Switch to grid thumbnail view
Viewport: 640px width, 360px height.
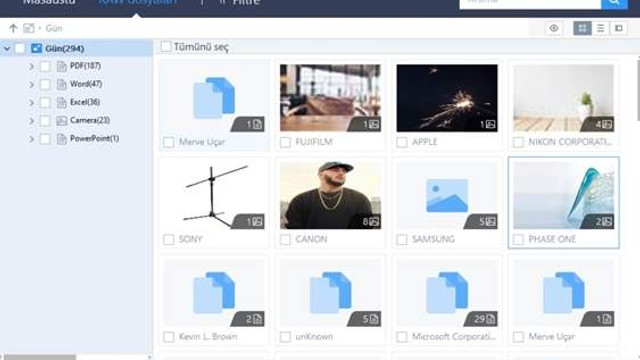point(582,28)
